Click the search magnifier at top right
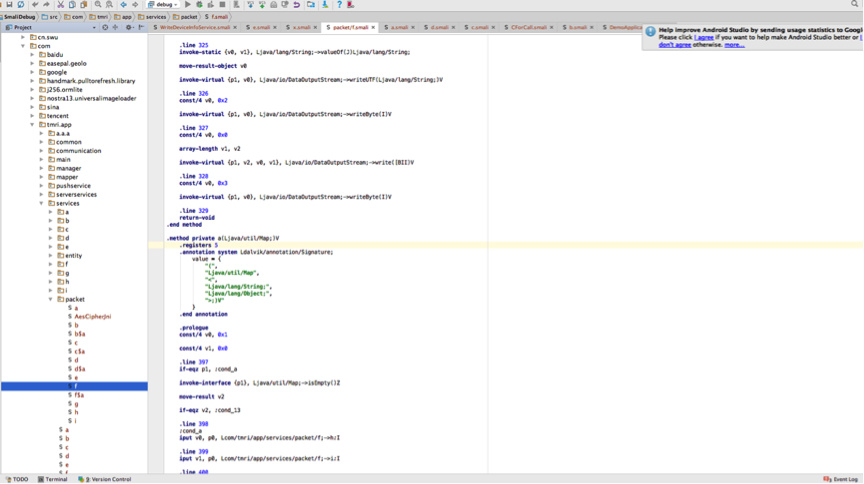864x484 pixels. click(x=855, y=5)
